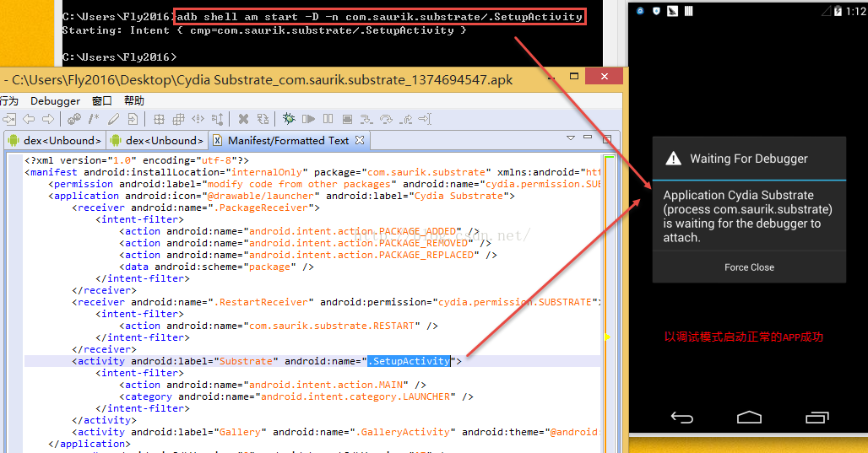Click the gears decompile icon
This screenshot has width=868, height=453.
tap(73, 119)
